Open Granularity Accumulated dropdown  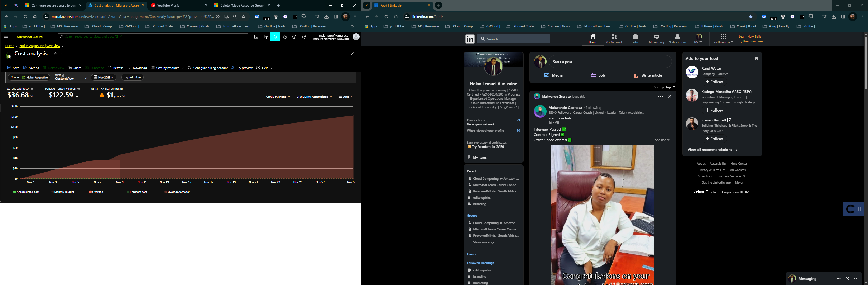coord(314,97)
